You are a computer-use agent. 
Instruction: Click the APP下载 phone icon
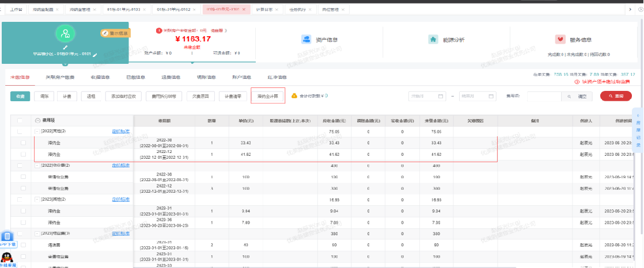(x=7, y=236)
